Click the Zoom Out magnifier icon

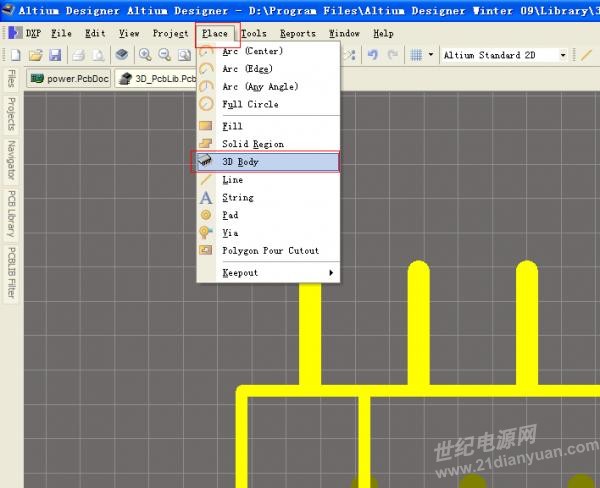(x=165, y=55)
